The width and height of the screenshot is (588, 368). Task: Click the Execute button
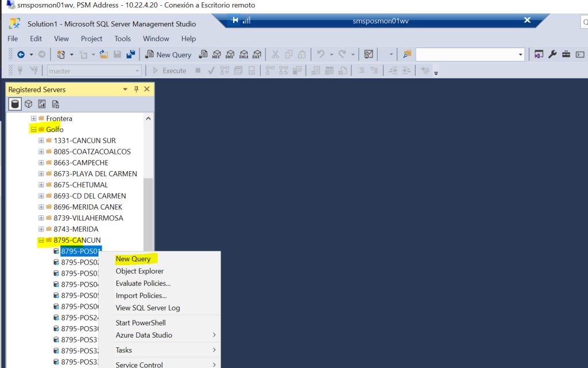(x=169, y=71)
